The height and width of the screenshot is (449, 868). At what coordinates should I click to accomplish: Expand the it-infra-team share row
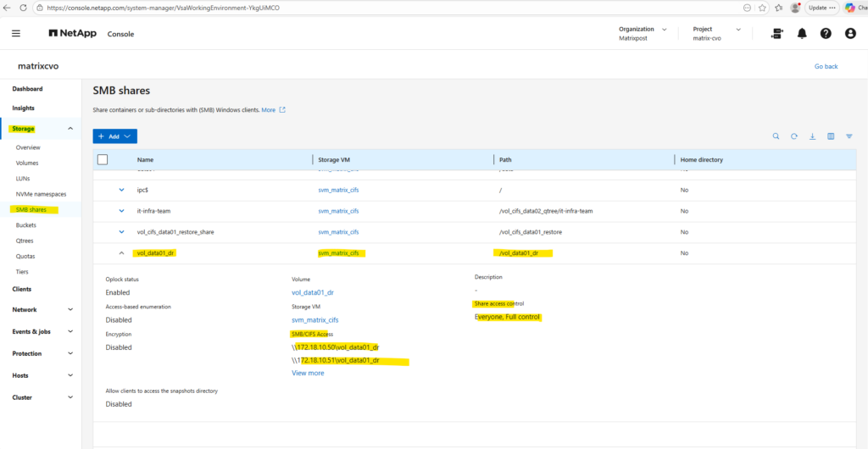[x=121, y=211]
